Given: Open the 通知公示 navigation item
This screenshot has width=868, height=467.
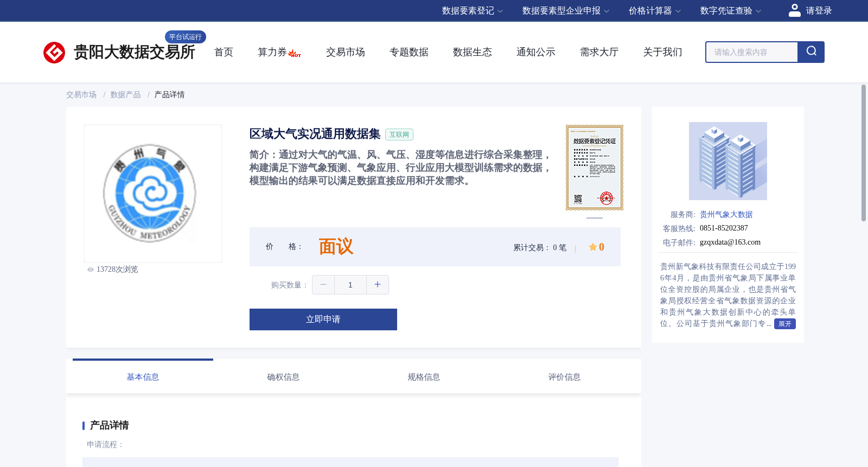Looking at the screenshot, I should 536,52.
